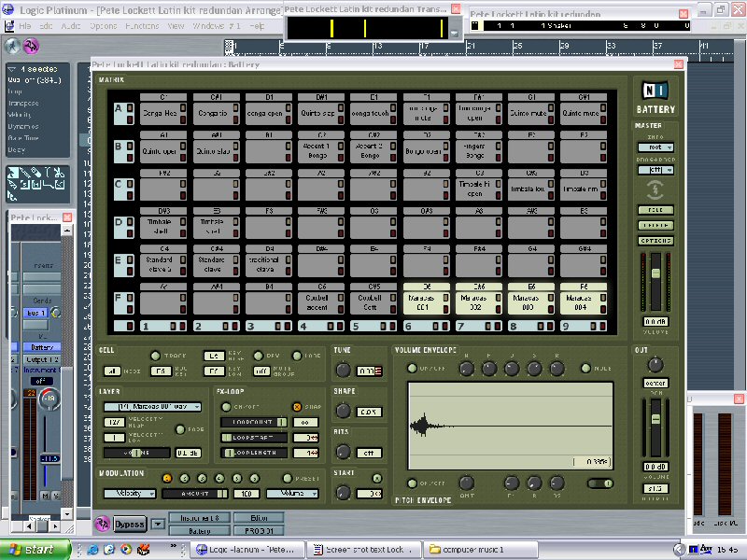The height and width of the screenshot is (560, 747).
Task: Select the Scissors tool in the toolbox
Action: [60, 174]
